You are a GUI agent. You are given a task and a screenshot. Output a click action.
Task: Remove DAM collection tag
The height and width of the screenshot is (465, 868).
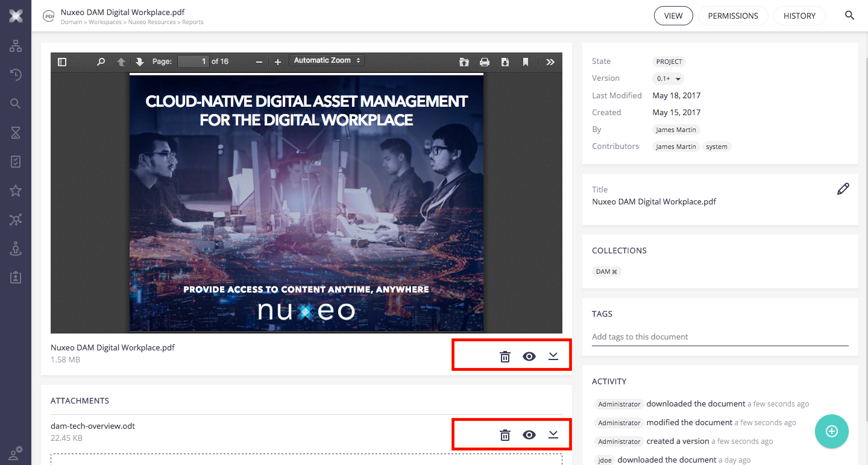coord(615,272)
